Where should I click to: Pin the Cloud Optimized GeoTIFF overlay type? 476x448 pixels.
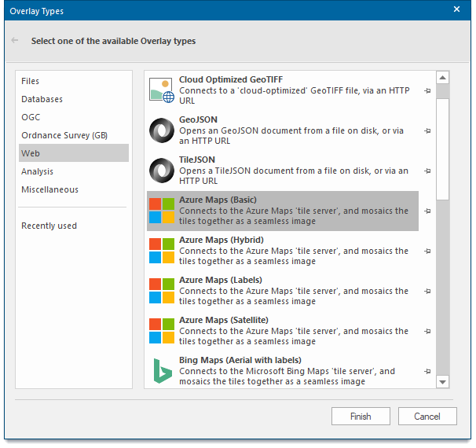point(427,90)
